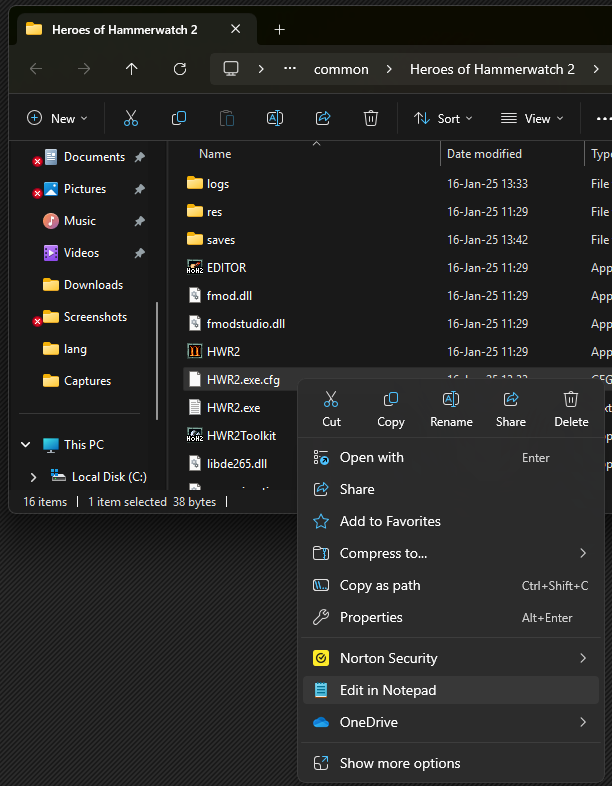Click Copy as path

tap(451, 585)
